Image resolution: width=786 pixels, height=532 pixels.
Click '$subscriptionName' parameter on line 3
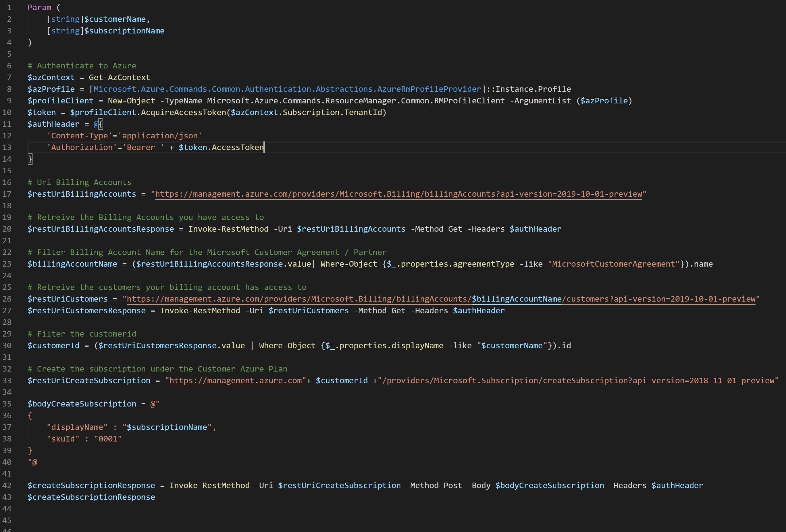(124, 31)
